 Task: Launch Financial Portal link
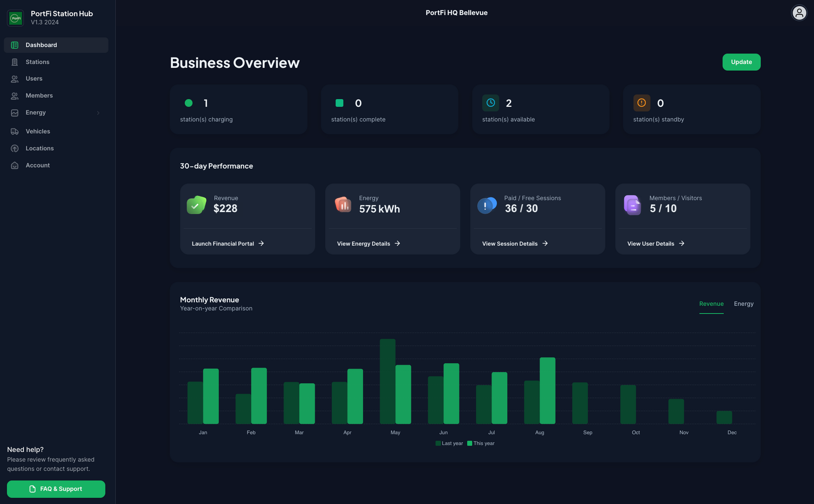coord(228,243)
